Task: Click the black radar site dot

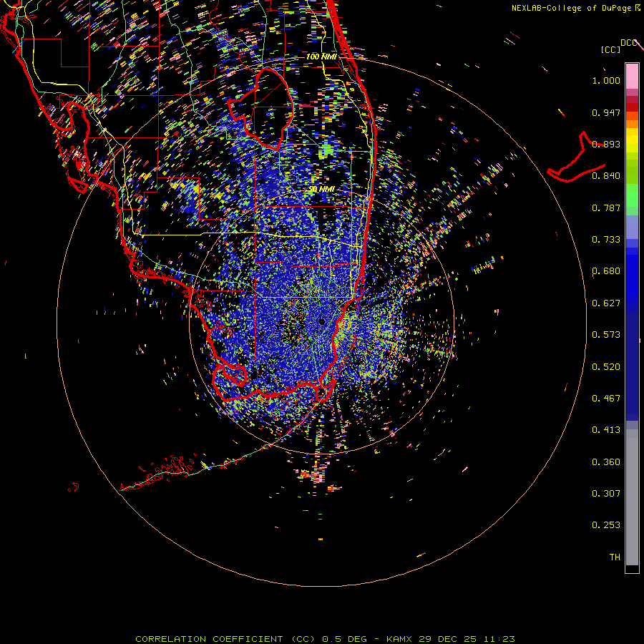Action: (322, 322)
